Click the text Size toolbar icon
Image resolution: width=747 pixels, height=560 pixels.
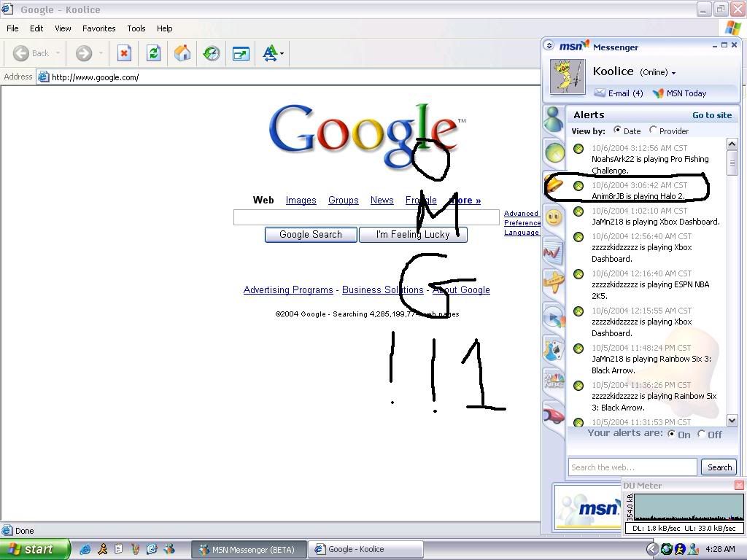click(270, 52)
